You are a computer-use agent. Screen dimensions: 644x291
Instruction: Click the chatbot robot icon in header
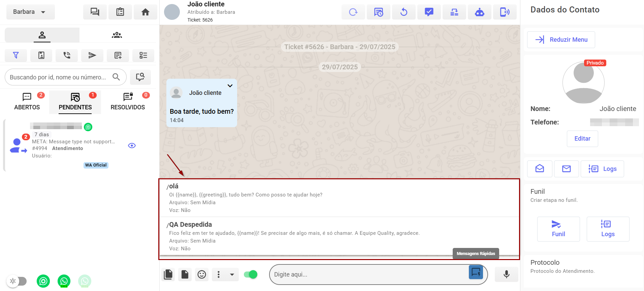point(479,12)
